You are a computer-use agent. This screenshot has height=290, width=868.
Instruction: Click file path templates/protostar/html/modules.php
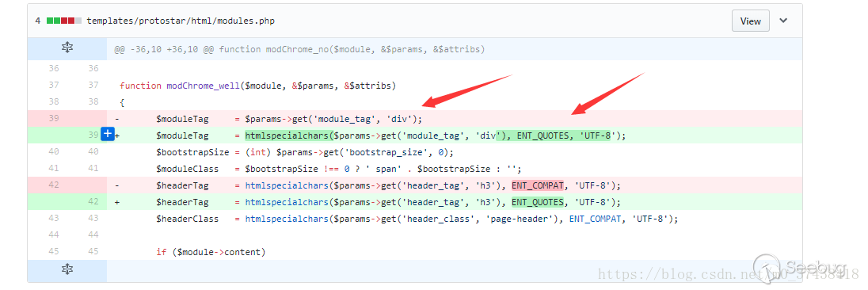click(181, 21)
